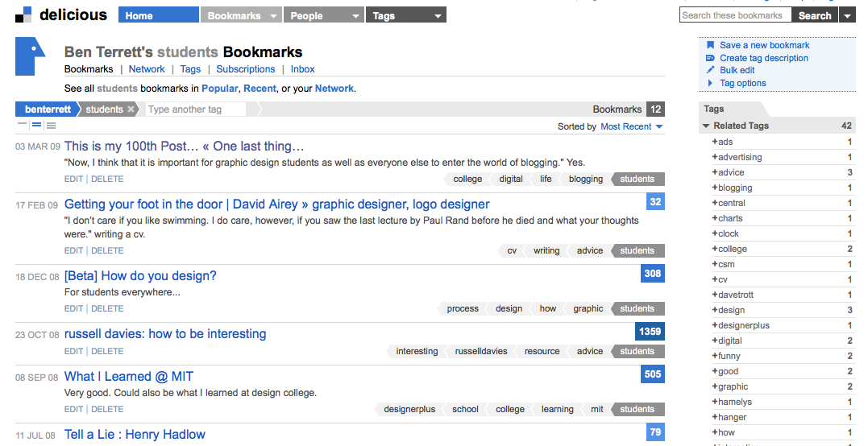Screen dimensions: 868x446
Task: Open the 'russell davies: how to be interesting' link
Action: [x=164, y=333]
